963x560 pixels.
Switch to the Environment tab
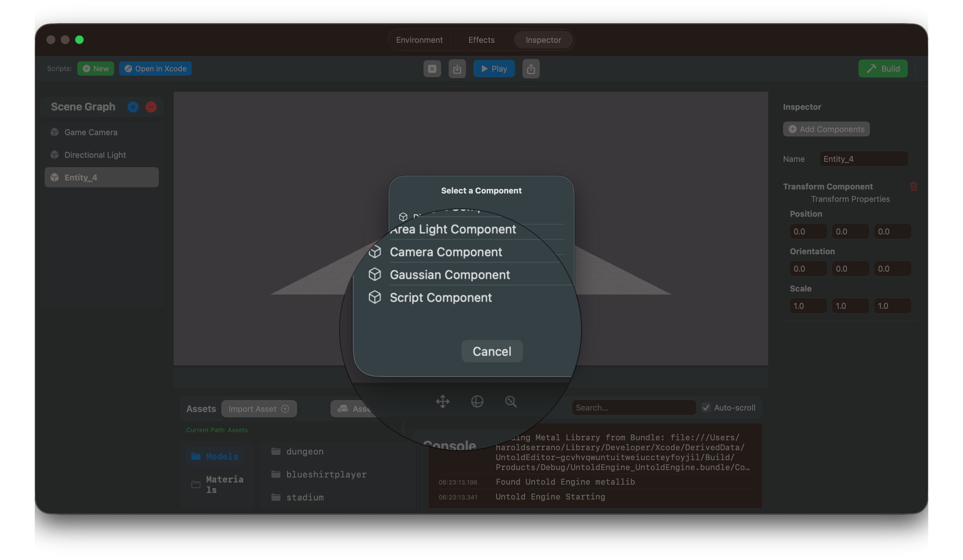(x=419, y=40)
